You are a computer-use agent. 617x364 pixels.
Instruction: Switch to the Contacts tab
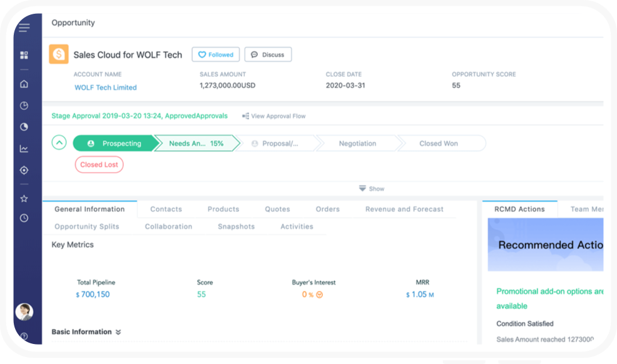click(166, 209)
